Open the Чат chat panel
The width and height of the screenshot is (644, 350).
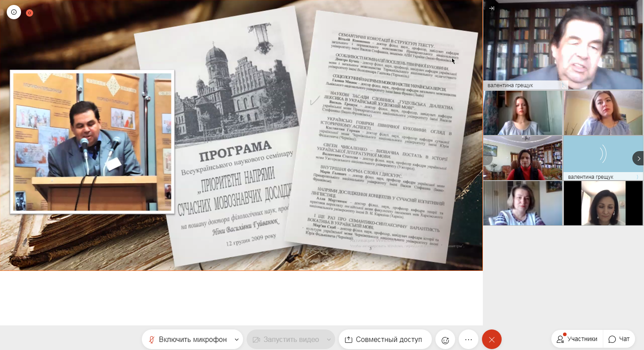(619, 339)
